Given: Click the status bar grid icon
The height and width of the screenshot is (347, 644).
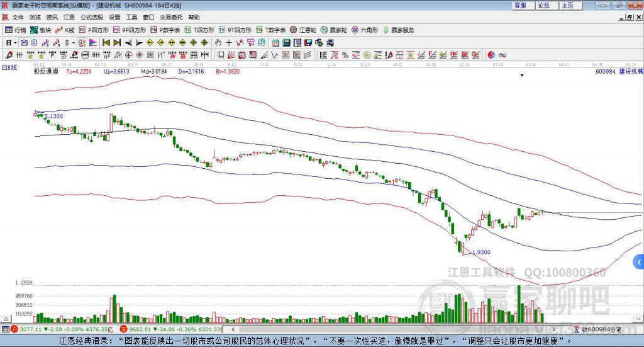Looking at the screenshot, I should pyautogui.click(x=5, y=329).
